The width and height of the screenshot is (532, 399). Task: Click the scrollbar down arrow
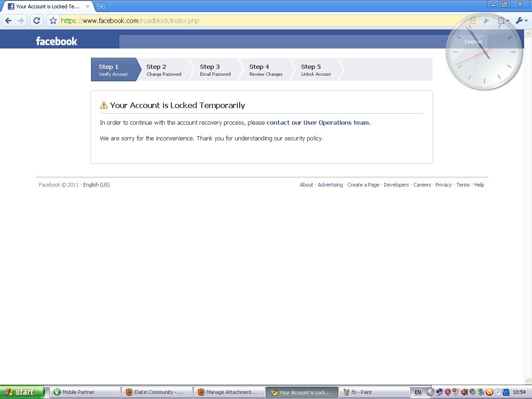click(528, 381)
